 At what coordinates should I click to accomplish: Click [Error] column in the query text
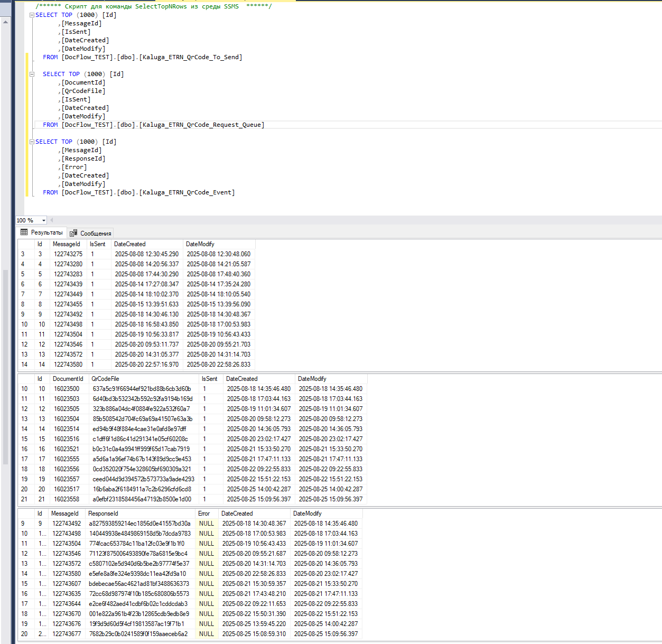[74, 167]
